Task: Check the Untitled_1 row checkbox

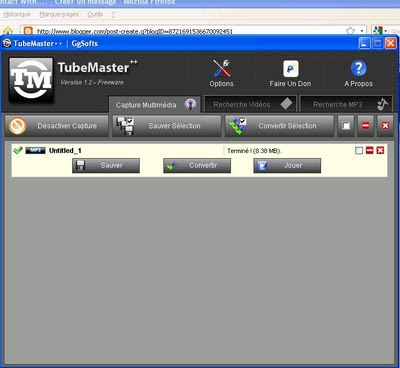Action: tap(359, 151)
